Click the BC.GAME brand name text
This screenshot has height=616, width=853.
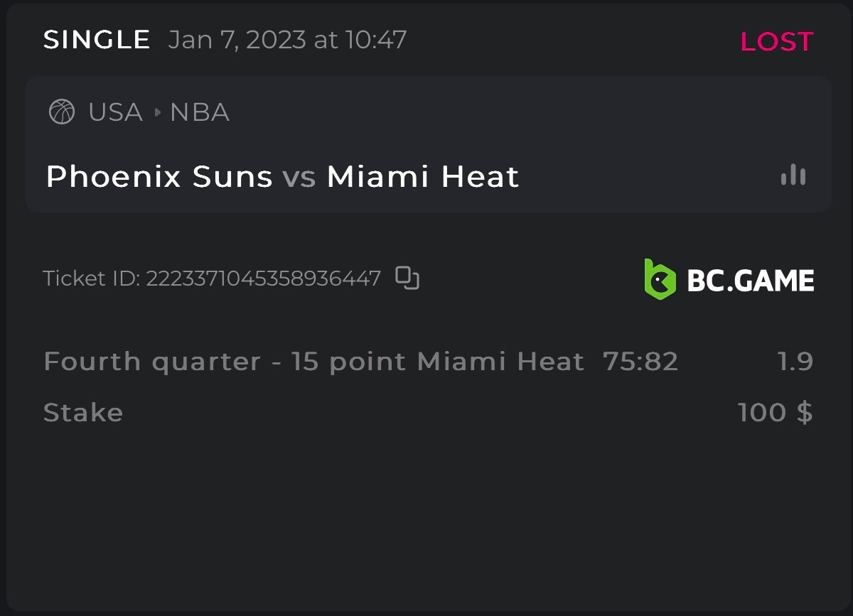click(750, 280)
